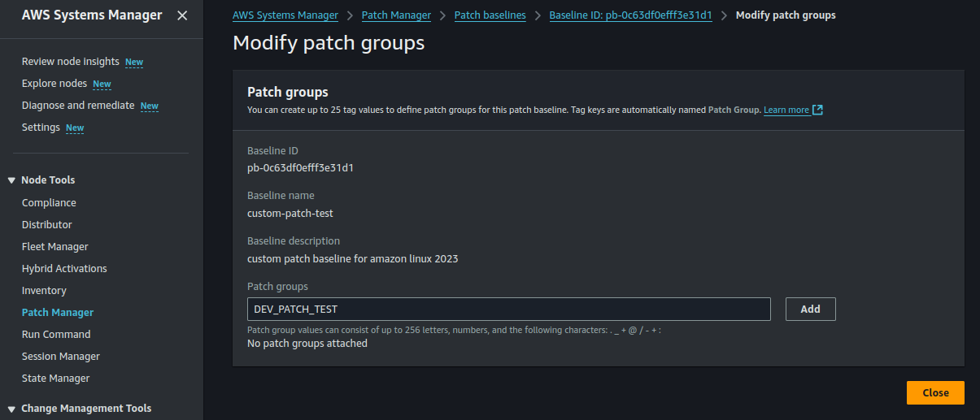Collapse the Node Tools section
The width and height of the screenshot is (980, 420).
(x=11, y=180)
